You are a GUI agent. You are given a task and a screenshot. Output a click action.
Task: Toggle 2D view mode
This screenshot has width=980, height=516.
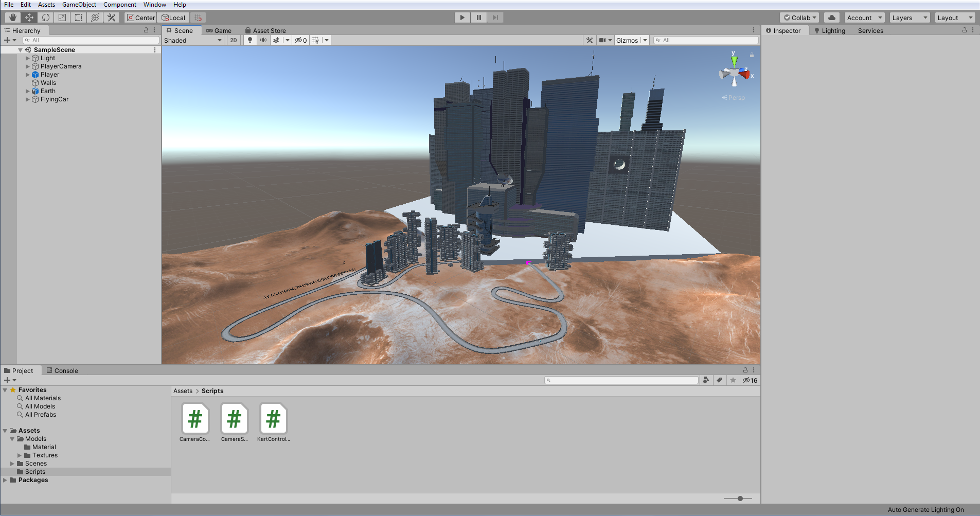click(234, 40)
